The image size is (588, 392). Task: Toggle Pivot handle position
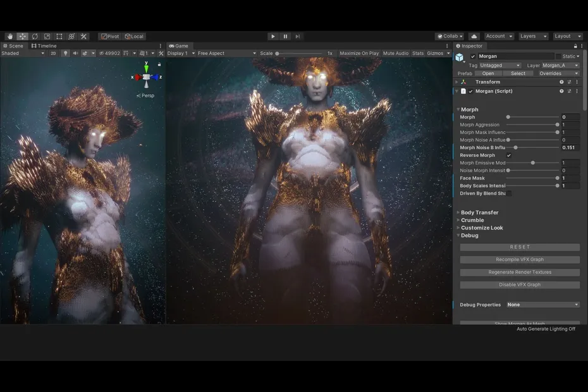pyautogui.click(x=110, y=37)
